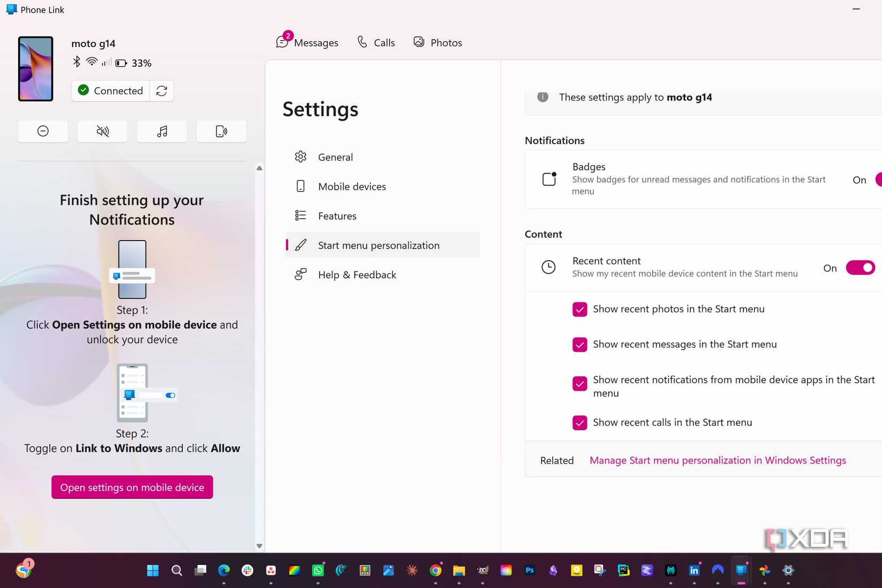Open the Windows Start button

point(153,570)
